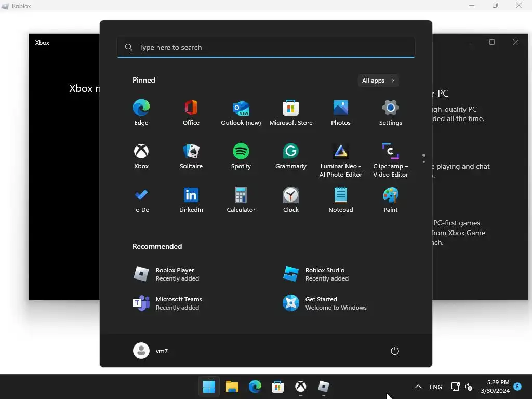The width and height of the screenshot is (532, 399).
Task: Launch the Paint app
Action: click(x=391, y=200)
